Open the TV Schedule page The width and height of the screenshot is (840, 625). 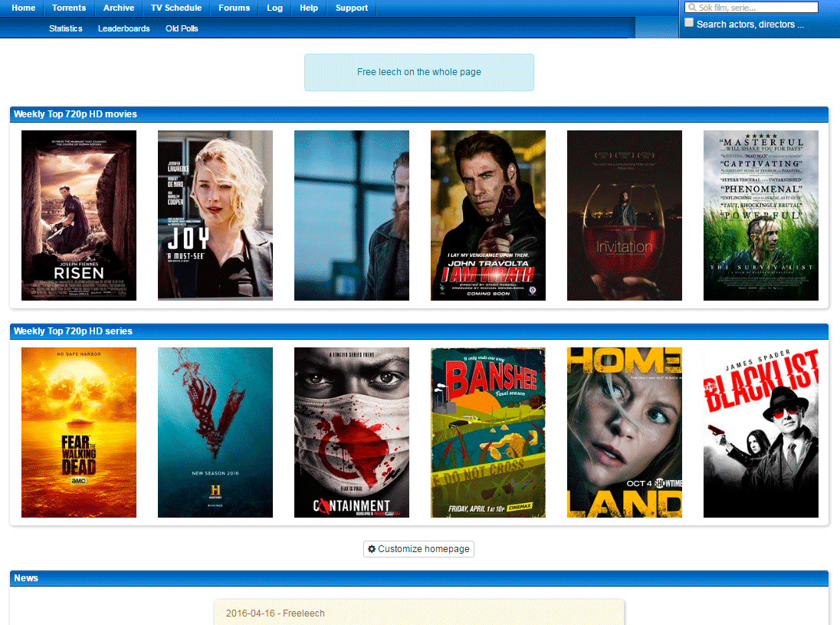[x=176, y=8]
